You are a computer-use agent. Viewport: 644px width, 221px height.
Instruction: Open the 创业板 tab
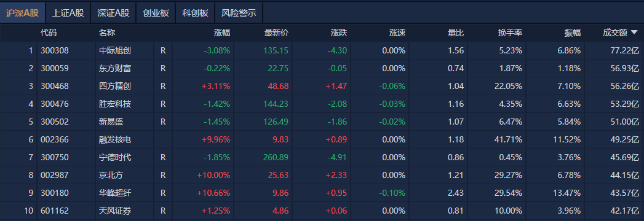156,13
